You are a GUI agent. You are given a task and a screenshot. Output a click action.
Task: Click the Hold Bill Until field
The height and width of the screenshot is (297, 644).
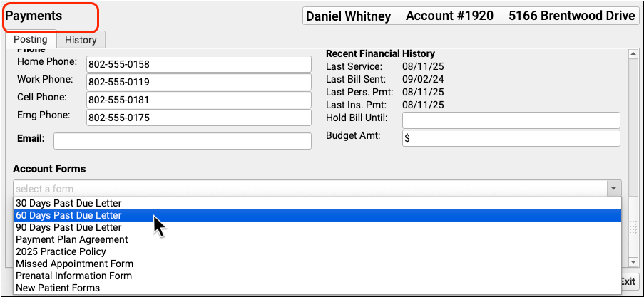click(511, 120)
